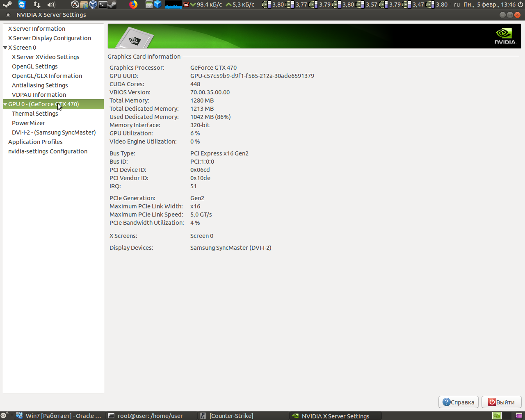Screen dimensions: 525x420
Task: Open OpenGL Settings page
Action: click(35, 66)
